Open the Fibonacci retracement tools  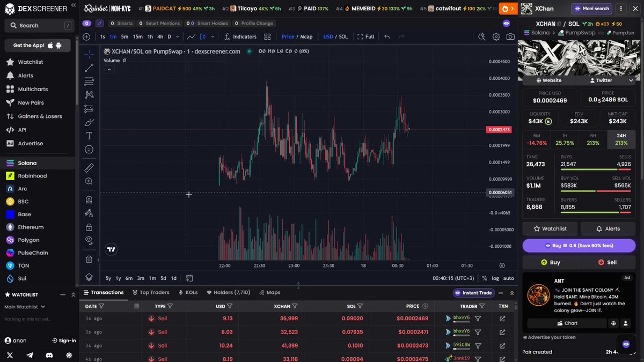(x=89, y=82)
